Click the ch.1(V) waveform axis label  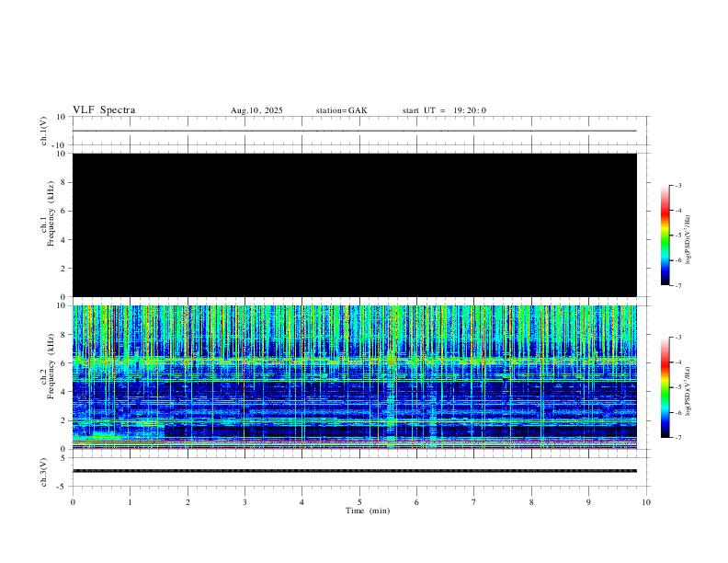pyautogui.click(x=44, y=131)
